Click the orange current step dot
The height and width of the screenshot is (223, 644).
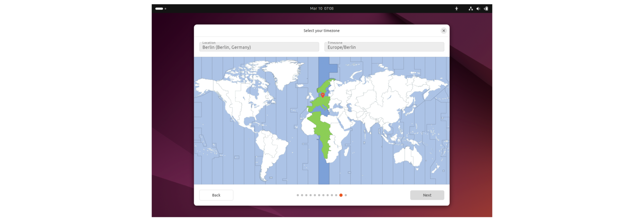(x=341, y=195)
